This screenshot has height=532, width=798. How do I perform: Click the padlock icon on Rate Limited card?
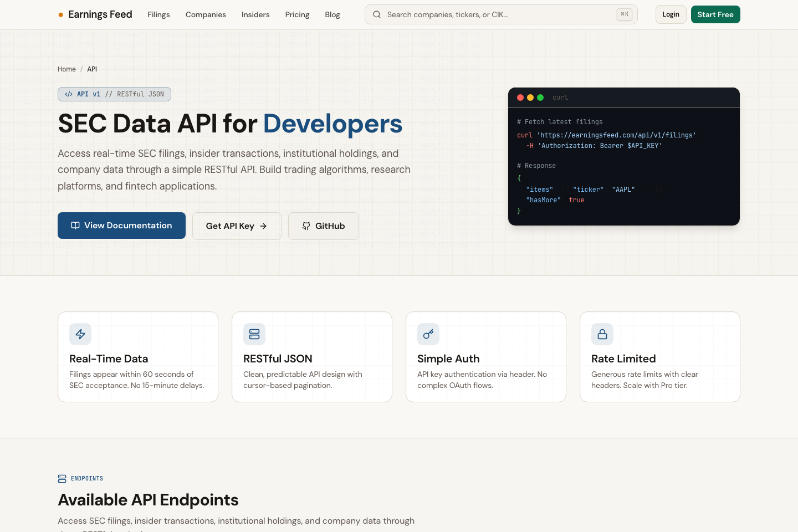602,334
